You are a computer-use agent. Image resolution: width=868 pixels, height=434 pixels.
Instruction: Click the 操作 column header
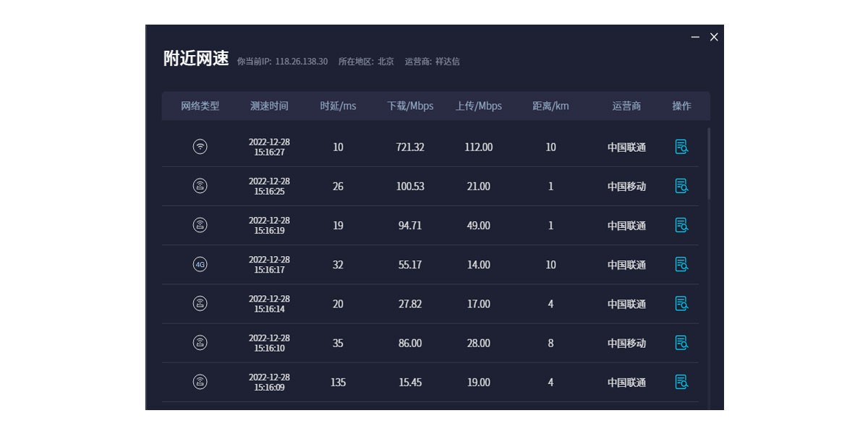coord(681,106)
